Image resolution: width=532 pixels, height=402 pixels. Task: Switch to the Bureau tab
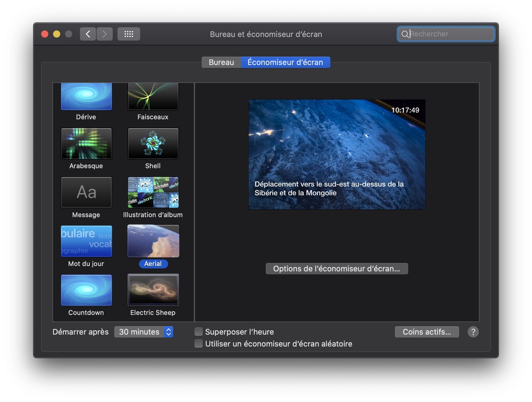(x=221, y=62)
